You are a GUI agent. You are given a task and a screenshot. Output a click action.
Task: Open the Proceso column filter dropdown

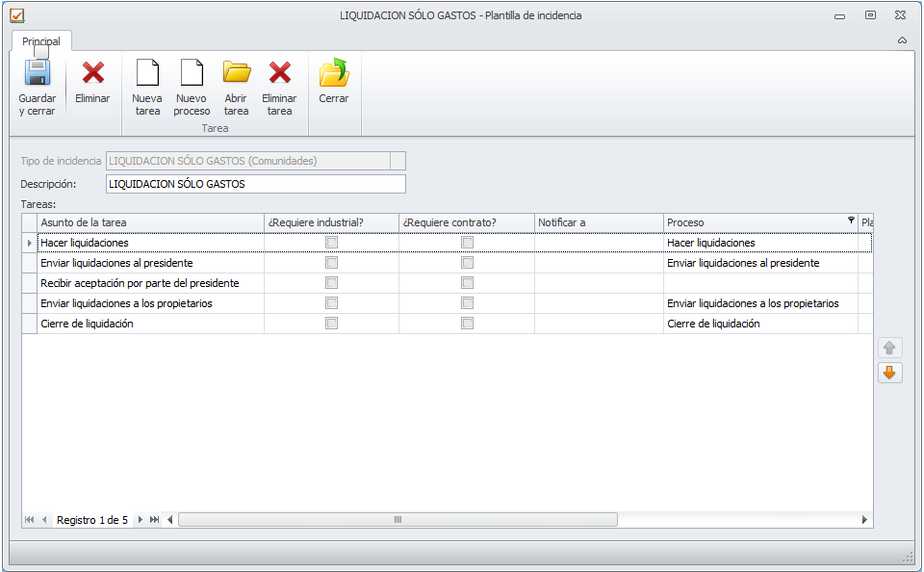coord(850,221)
